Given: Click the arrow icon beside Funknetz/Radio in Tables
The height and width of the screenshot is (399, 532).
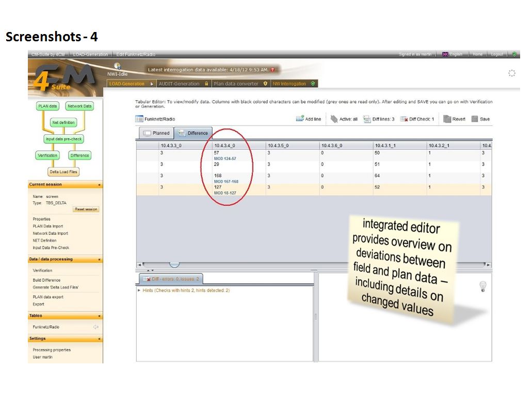Looking at the screenshot, I should coord(95,327).
